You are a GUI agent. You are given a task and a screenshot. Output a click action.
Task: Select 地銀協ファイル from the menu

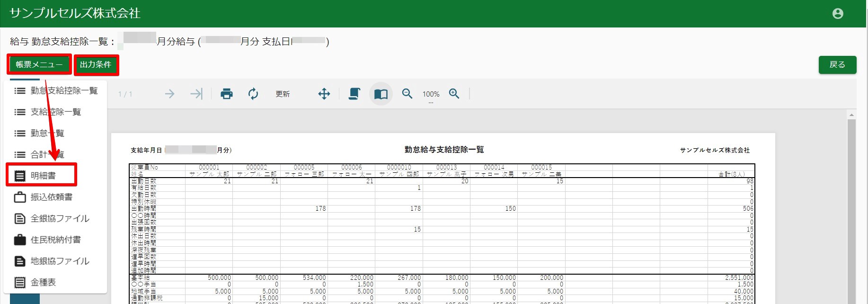[x=56, y=261]
